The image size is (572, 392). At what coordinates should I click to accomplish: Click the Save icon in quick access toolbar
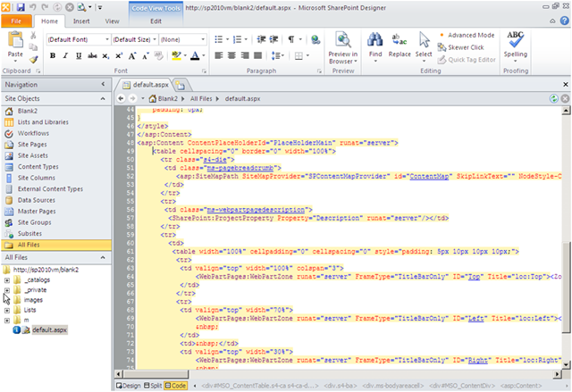[x=21, y=7]
